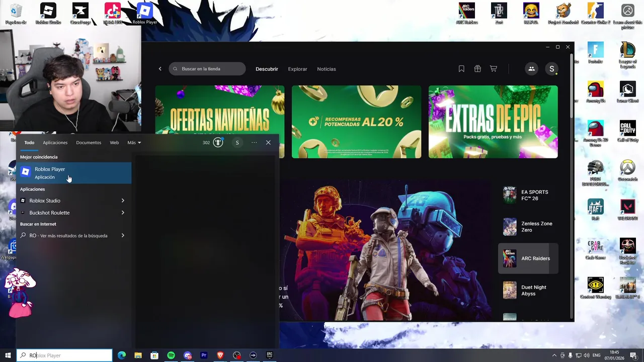Viewport: 644px width, 362px height.
Task: Open the S account circle in search panel
Action: pos(237,143)
